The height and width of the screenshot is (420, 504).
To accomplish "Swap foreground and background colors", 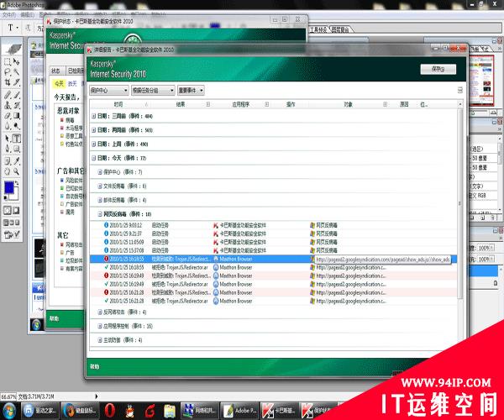I will (x=17, y=183).
